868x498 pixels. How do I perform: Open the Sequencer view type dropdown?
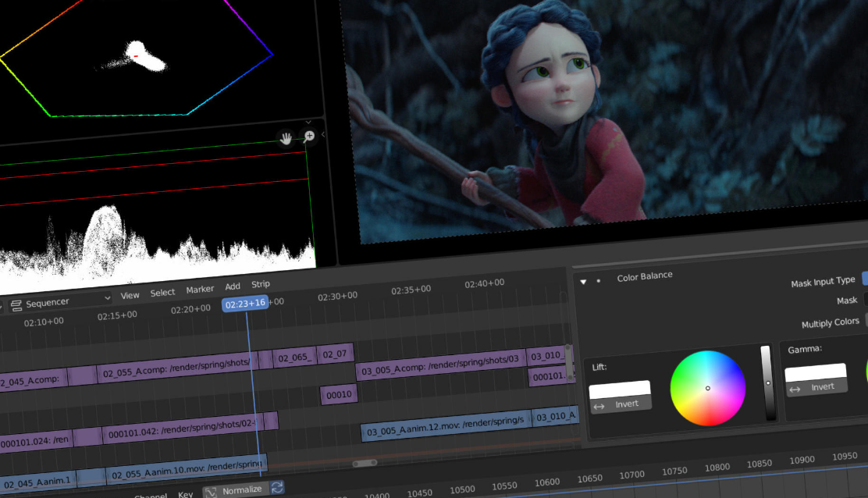pyautogui.click(x=62, y=301)
